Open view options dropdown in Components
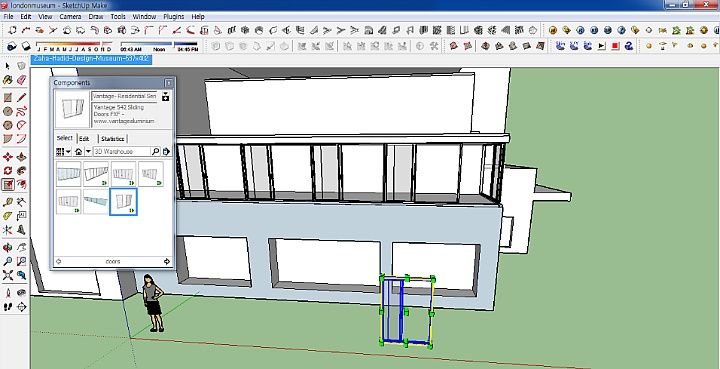 click(63, 151)
